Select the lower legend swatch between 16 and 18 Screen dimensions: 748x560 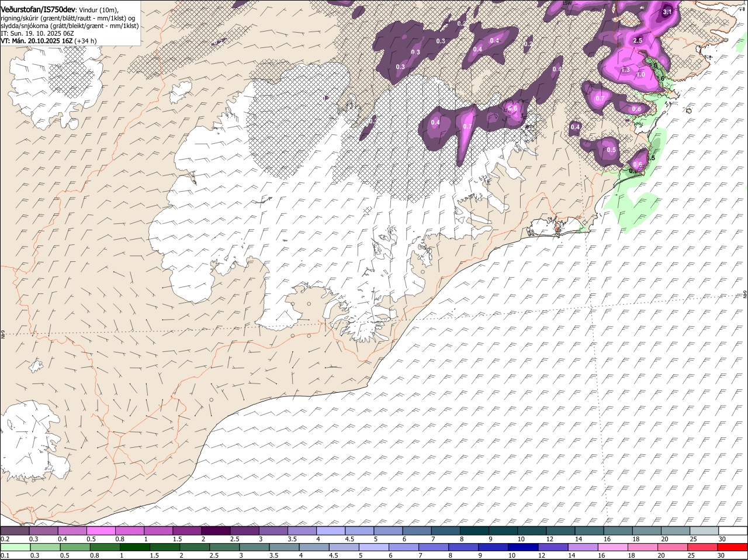(614, 548)
